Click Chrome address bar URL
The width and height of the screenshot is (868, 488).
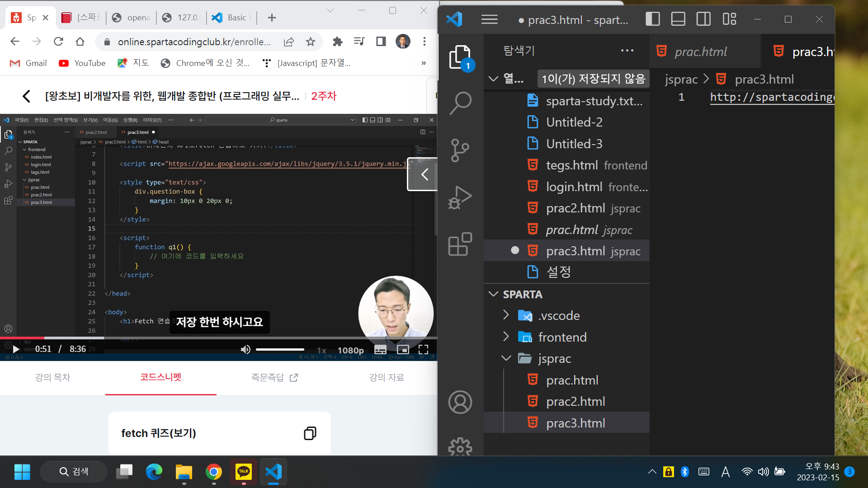click(x=194, y=42)
